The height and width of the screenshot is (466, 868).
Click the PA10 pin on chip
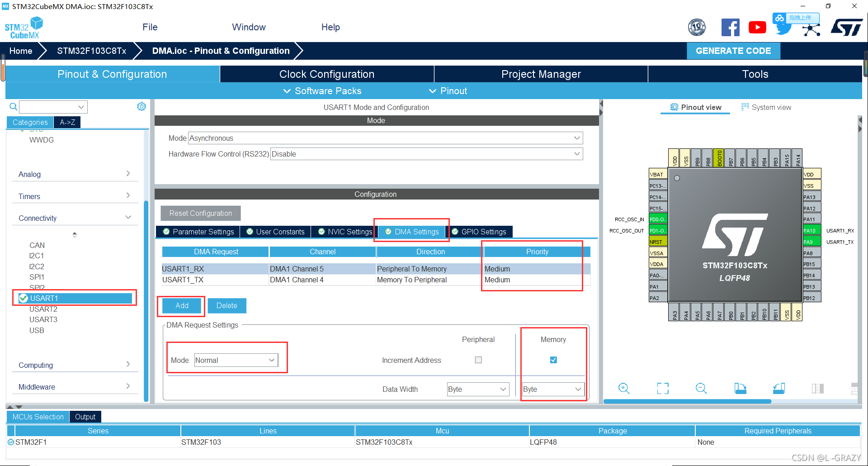pos(811,230)
